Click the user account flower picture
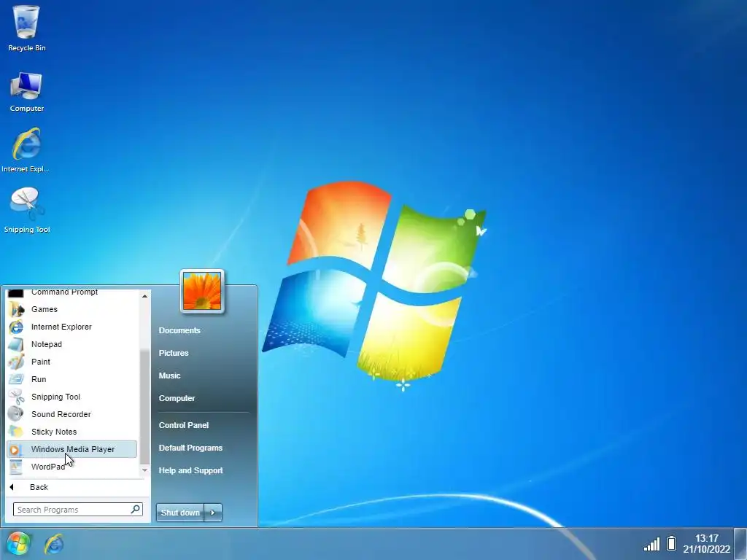 pos(202,292)
